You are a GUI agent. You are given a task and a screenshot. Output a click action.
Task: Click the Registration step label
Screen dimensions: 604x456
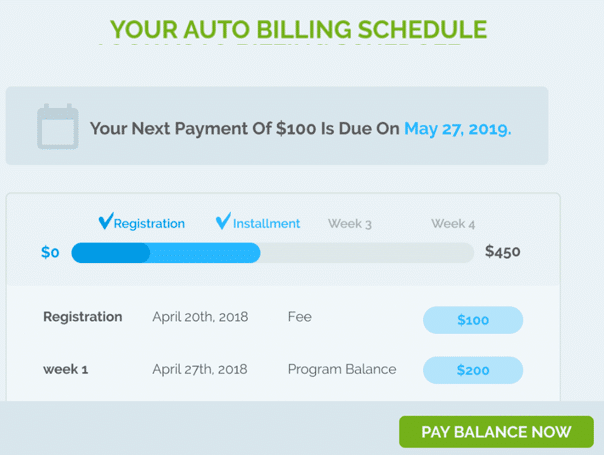[x=149, y=224]
